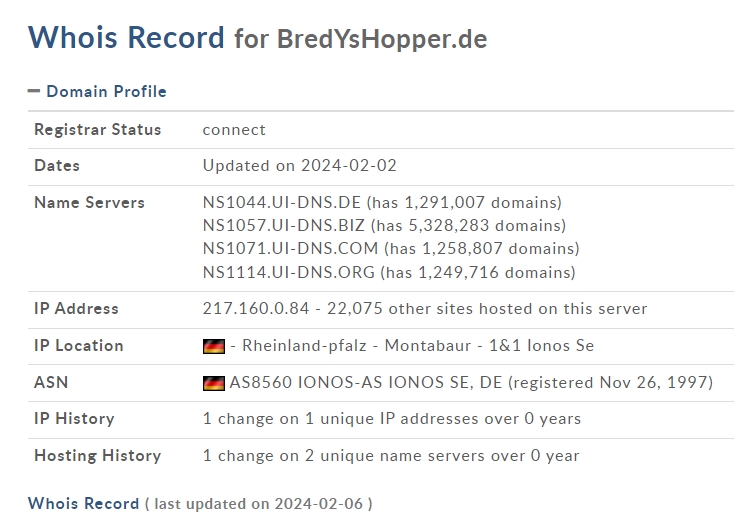Image resolution: width=734 pixels, height=521 pixels.
Task: Click the BredYsHopper.de domain name
Action: (382, 39)
